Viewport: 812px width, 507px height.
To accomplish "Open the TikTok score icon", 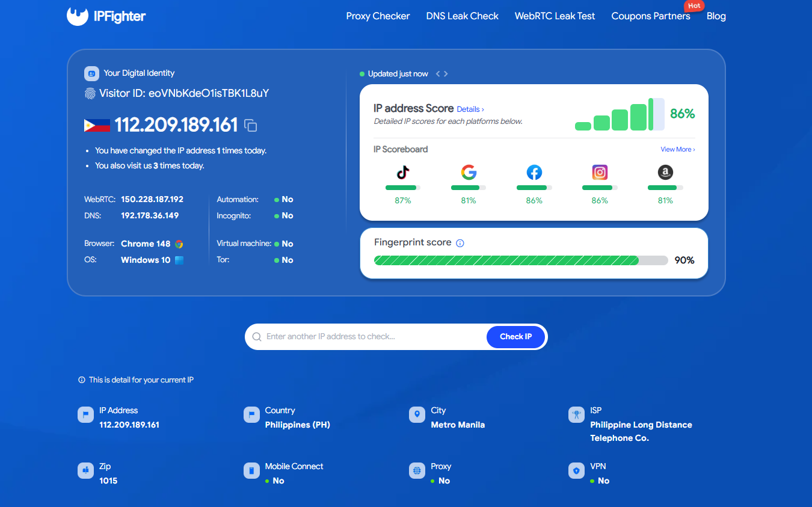I will [403, 173].
